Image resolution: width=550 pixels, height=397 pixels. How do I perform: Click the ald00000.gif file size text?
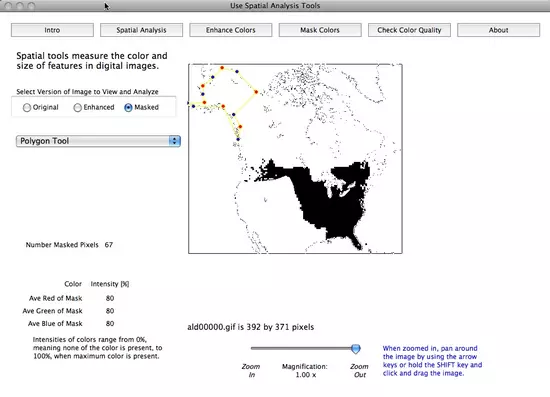point(250,327)
